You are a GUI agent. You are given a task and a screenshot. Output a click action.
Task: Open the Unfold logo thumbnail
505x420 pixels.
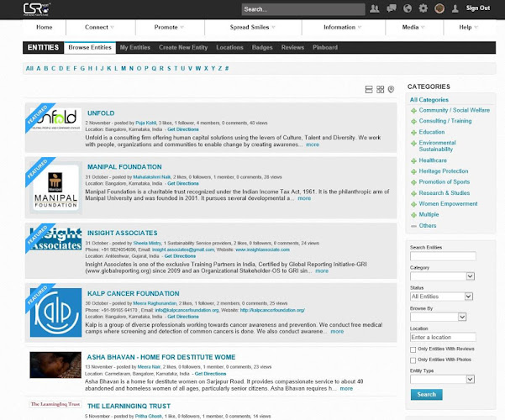point(55,119)
